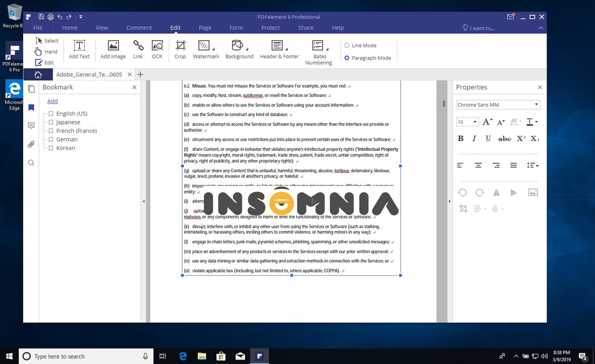
Task: Collapse the Properties panel with the arrow handle
Action: coord(450,201)
